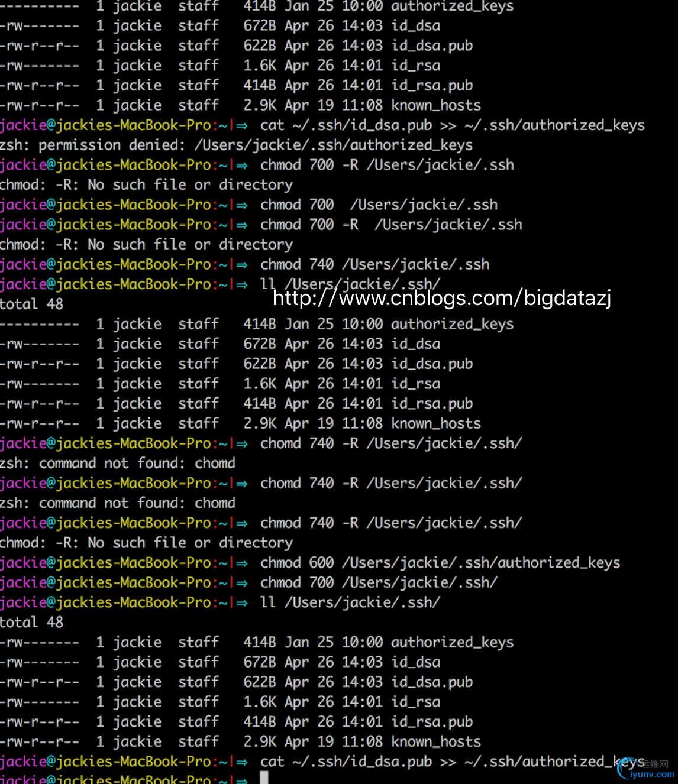Click 'chmod 700 /Users/jackie/.ssh/' command ending with slash
Image resolution: width=678 pixels, height=784 pixels.
pyautogui.click(x=379, y=582)
